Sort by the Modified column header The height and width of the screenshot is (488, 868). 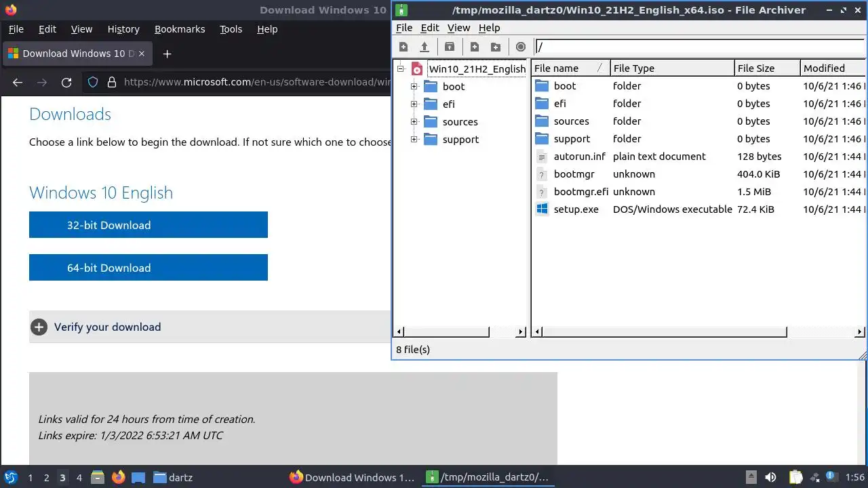[833, 68]
